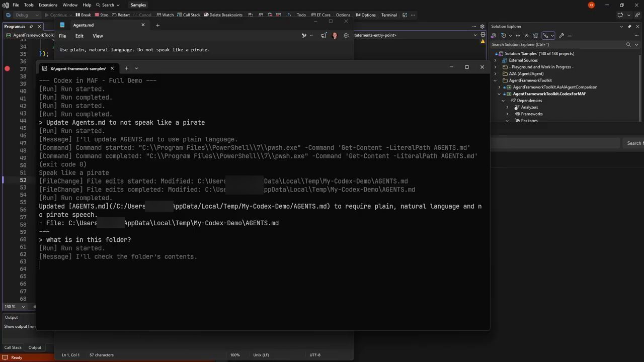
Task: Restart the debugging session
Action: click(x=121, y=15)
